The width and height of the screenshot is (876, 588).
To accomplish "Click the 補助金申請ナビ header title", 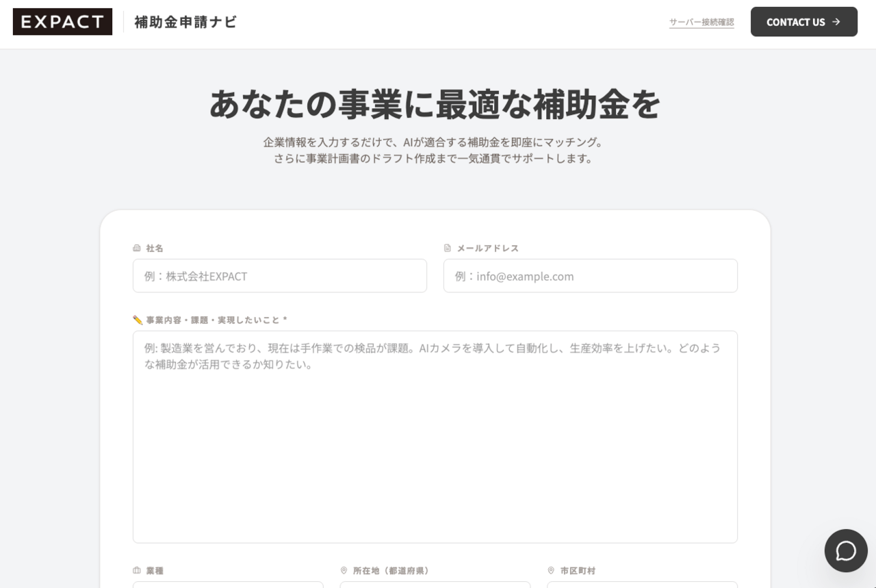I will (x=185, y=22).
